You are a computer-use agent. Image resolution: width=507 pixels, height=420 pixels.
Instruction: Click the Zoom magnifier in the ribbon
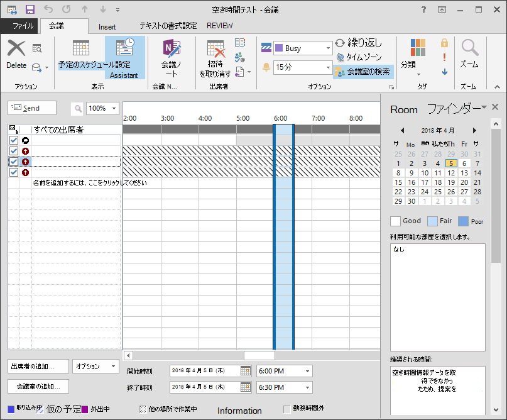pyautogui.click(x=469, y=48)
